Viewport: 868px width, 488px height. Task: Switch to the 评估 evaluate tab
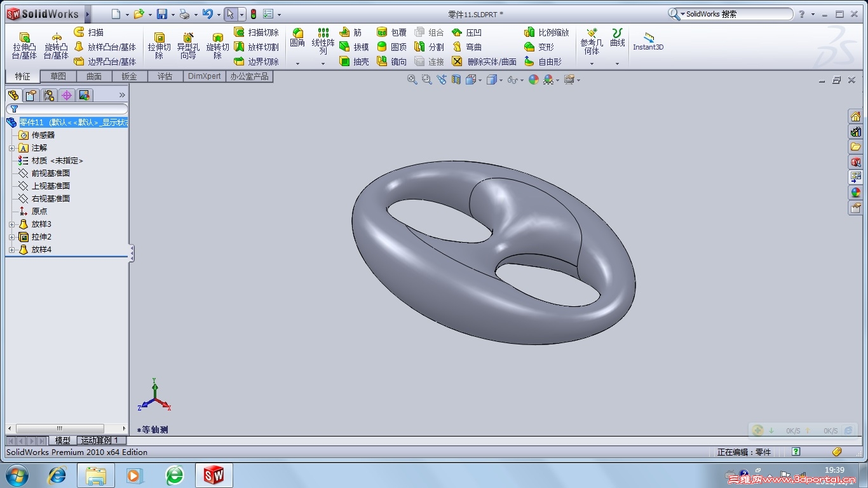pyautogui.click(x=165, y=76)
